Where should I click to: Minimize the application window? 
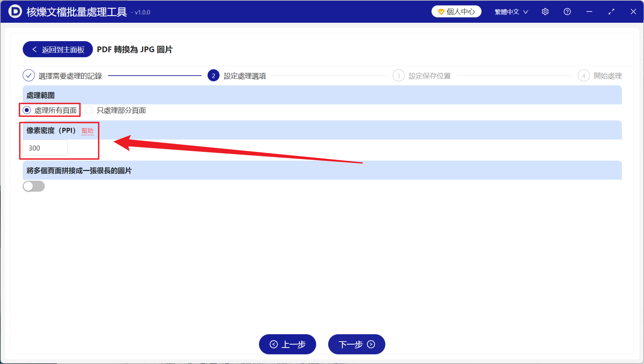click(x=589, y=12)
